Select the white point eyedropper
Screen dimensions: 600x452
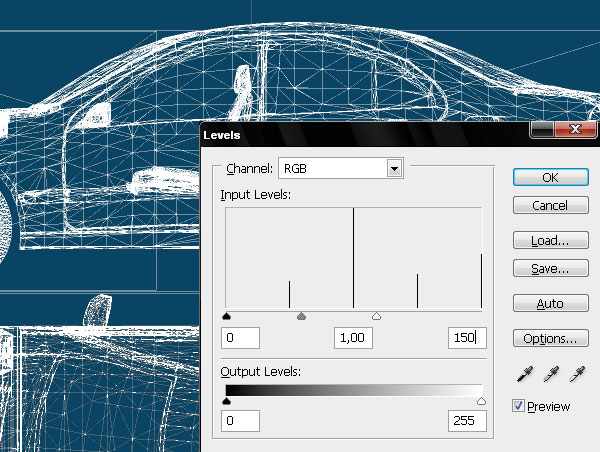tap(576, 375)
